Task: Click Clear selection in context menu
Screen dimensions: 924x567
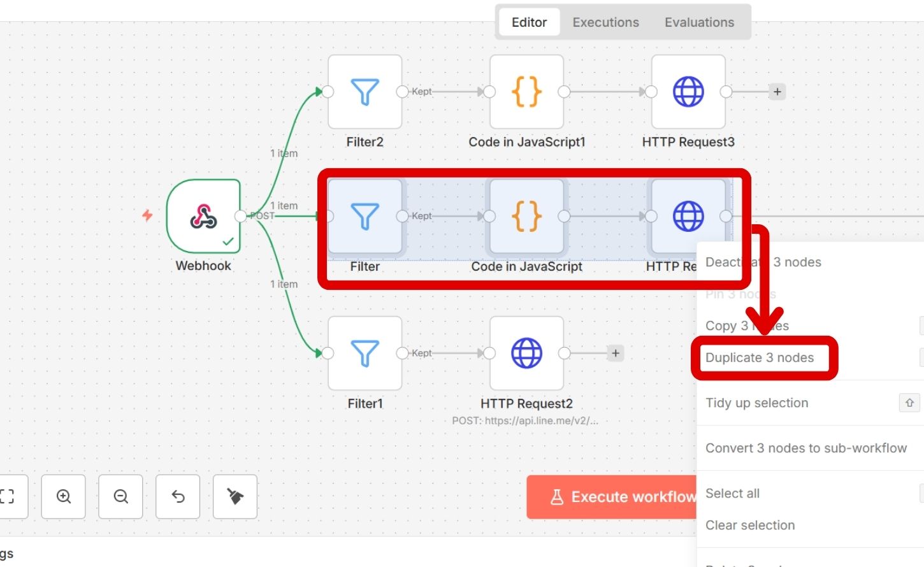Action: point(750,526)
